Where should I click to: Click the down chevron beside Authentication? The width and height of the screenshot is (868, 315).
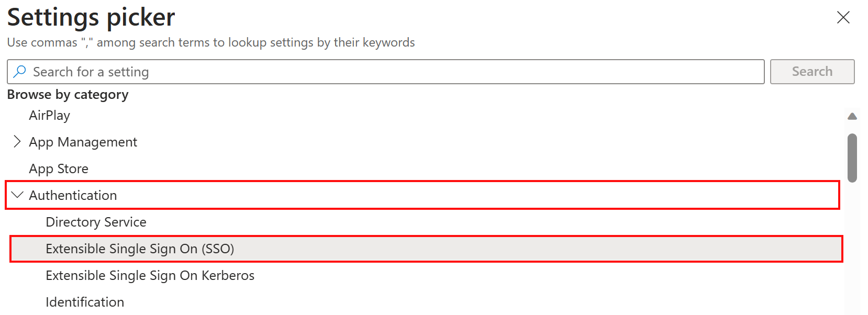coord(17,195)
